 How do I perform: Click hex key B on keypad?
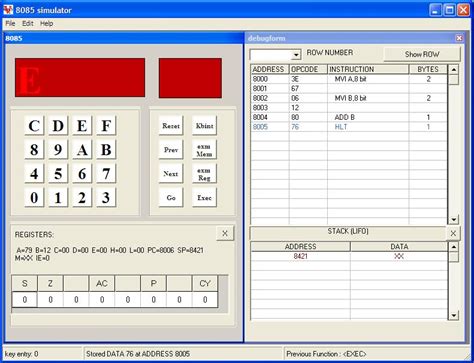106,150
